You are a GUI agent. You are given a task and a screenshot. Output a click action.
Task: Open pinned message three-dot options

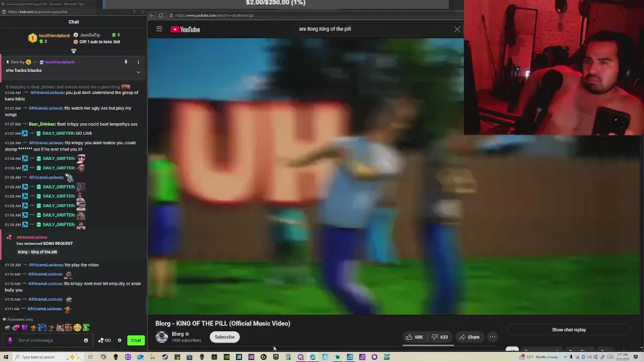[138, 62]
